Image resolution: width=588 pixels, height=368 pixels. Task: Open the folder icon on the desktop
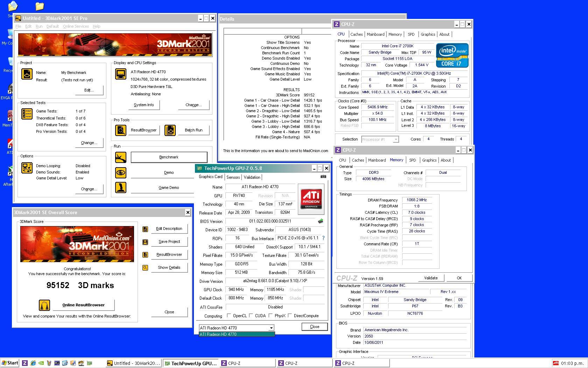pos(40,6)
